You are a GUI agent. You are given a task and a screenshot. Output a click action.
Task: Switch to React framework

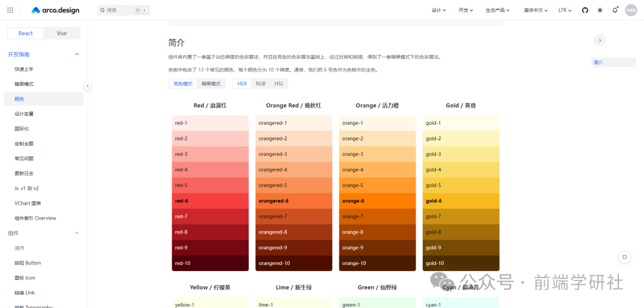pos(26,33)
